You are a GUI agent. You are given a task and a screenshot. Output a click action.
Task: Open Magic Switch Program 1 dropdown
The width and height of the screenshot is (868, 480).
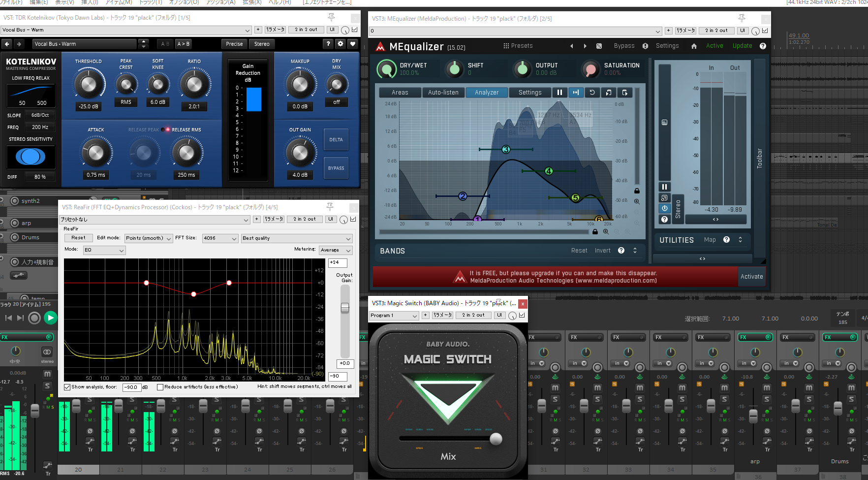394,315
